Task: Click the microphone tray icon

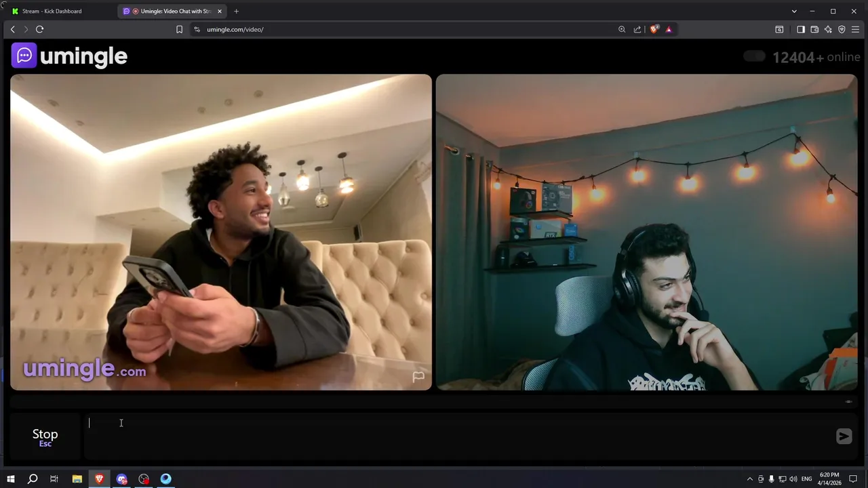Action: 771,479
